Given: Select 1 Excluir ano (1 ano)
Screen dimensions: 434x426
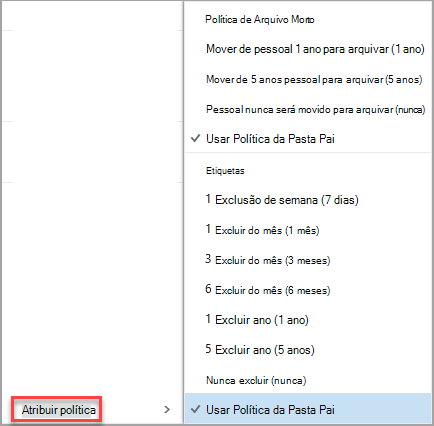Looking at the screenshot, I should [257, 320].
